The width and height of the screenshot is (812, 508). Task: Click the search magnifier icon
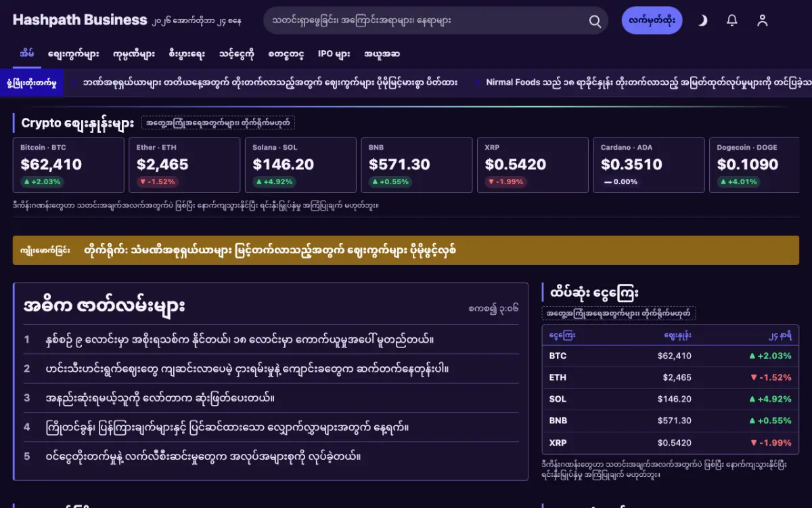pyautogui.click(x=595, y=21)
